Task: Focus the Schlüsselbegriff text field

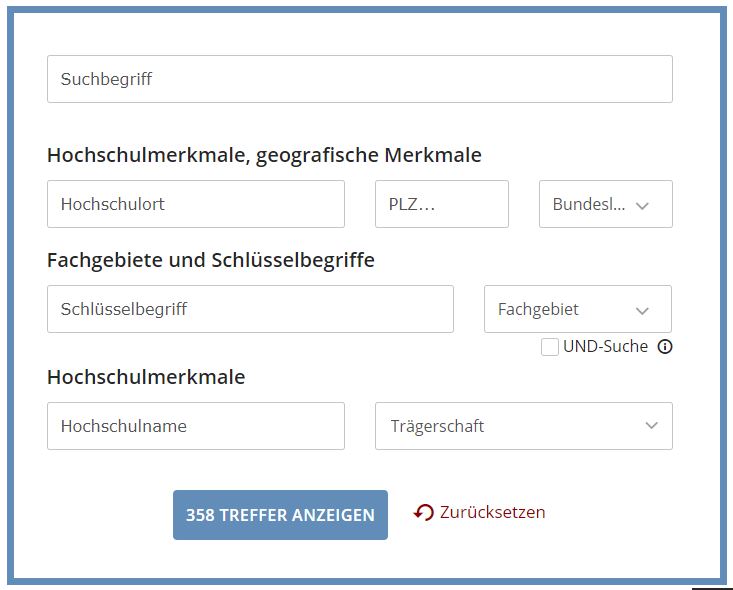Action: click(x=250, y=309)
